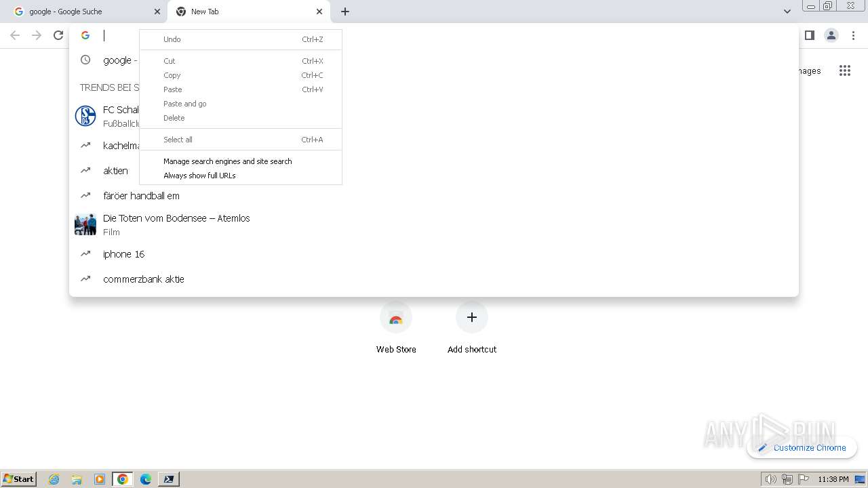Click the Chrome taskbar icon
868x488 pixels.
[123, 479]
